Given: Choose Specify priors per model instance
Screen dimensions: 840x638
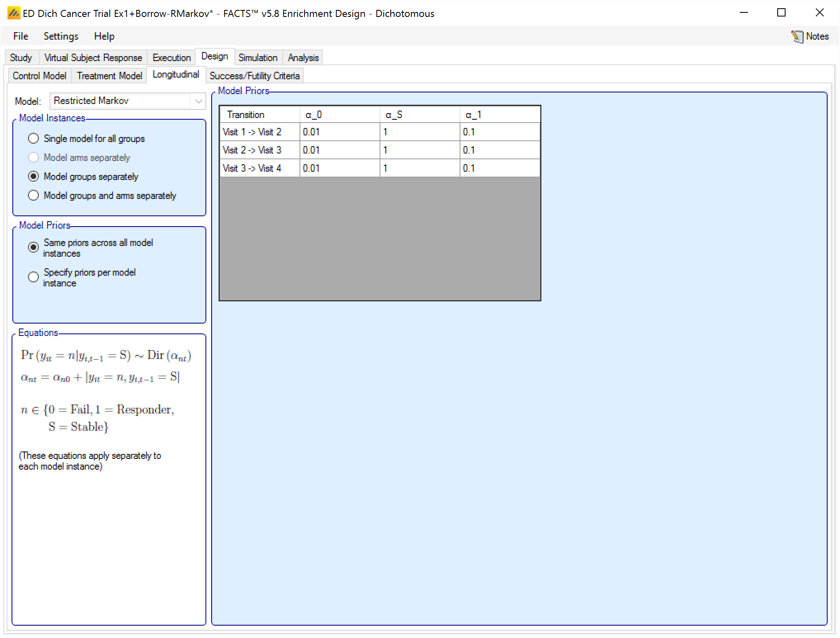Looking at the screenshot, I should click(34, 277).
